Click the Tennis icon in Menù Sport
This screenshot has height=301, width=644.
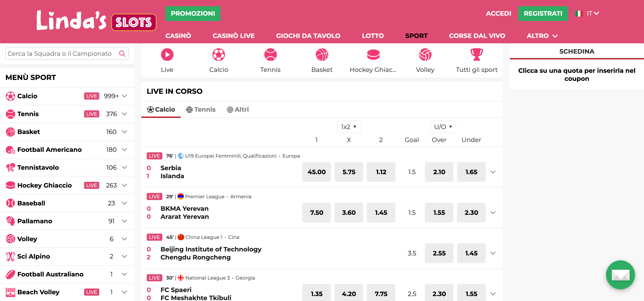point(11,114)
